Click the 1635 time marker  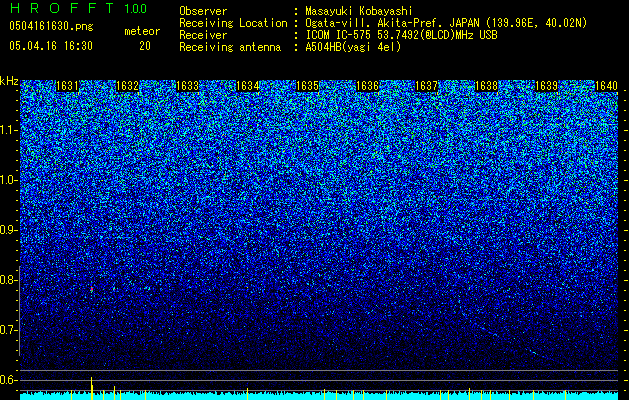point(307,86)
